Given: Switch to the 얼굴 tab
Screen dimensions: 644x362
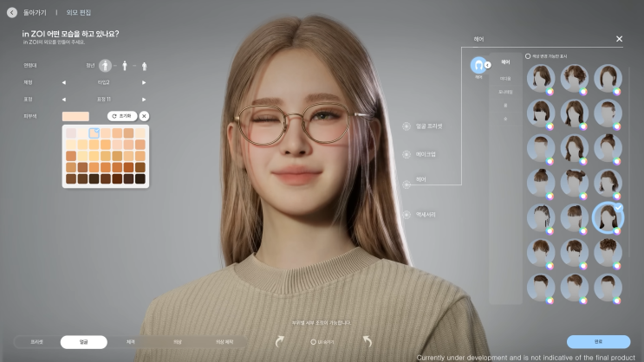Looking at the screenshot, I should [84, 342].
